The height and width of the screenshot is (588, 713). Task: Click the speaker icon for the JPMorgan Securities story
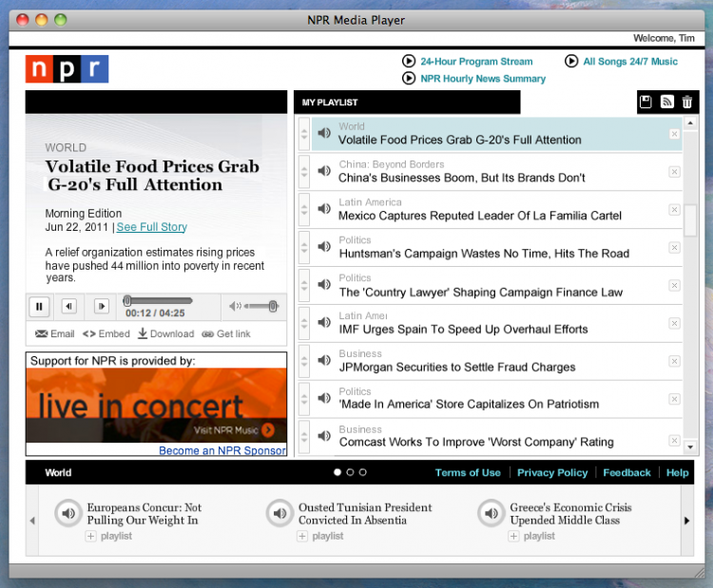tap(324, 361)
